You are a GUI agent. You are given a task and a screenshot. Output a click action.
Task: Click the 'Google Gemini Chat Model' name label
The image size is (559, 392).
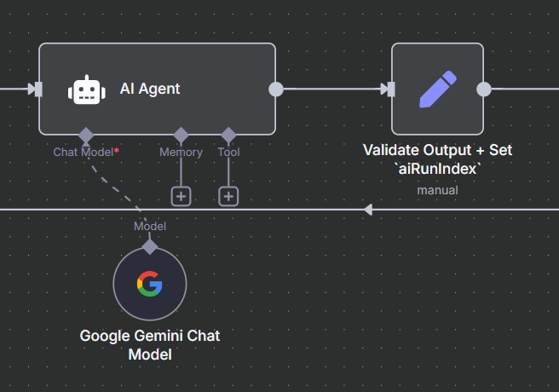coord(150,344)
